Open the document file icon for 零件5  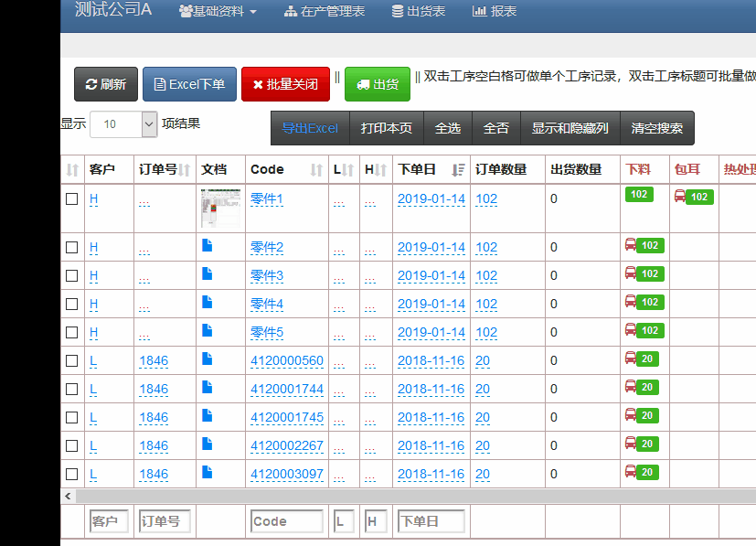coord(207,330)
